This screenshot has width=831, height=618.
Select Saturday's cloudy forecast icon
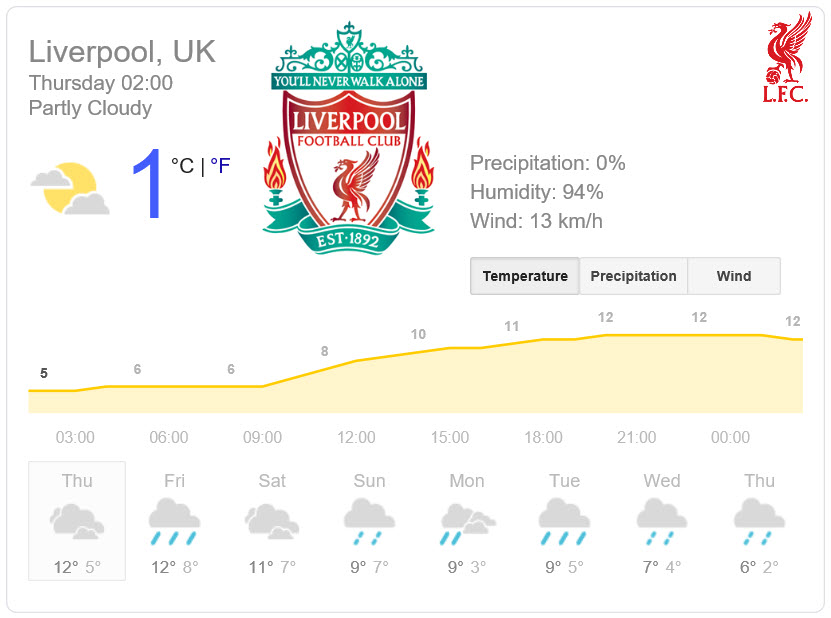(x=272, y=522)
